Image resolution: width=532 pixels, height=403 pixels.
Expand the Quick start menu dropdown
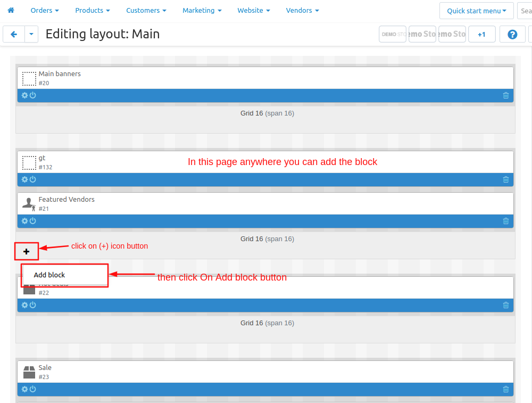pos(476,11)
